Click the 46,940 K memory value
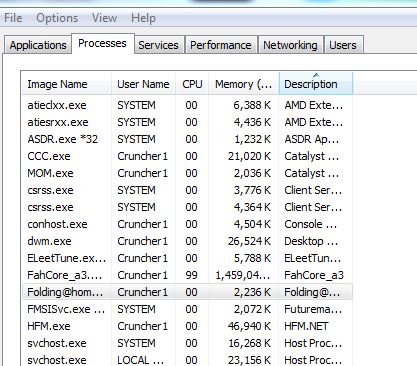The width and height of the screenshot is (417, 366). pyautogui.click(x=249, y=326)
